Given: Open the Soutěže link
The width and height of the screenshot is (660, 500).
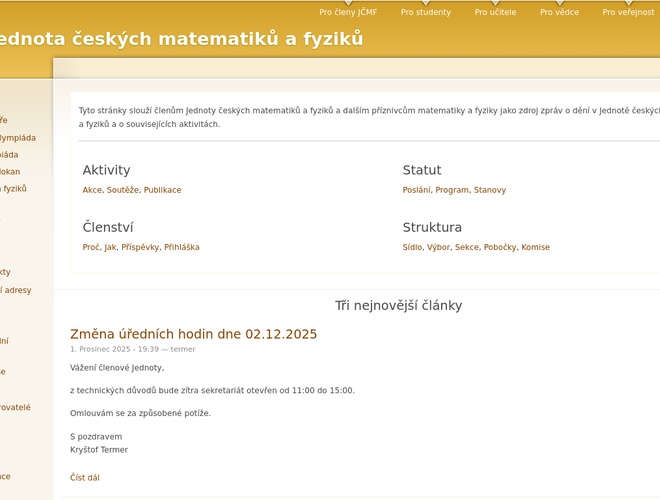Looking at the screenshot, I should tap(123, 190).
